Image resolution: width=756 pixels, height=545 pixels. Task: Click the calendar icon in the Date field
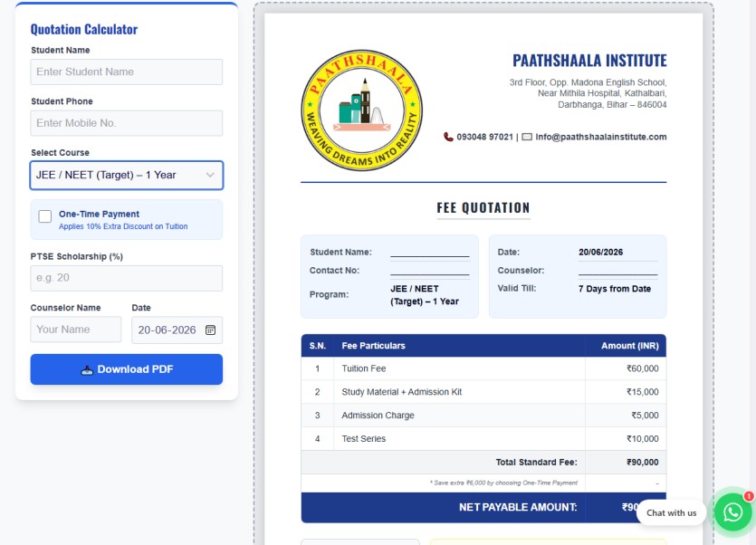point(210,330)
